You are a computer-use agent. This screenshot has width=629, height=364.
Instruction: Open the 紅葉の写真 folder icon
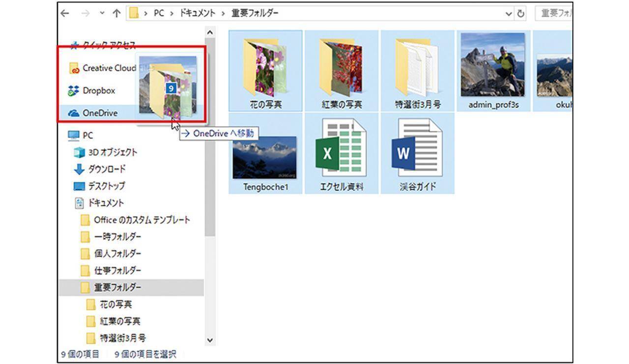[x=342, y=66]
